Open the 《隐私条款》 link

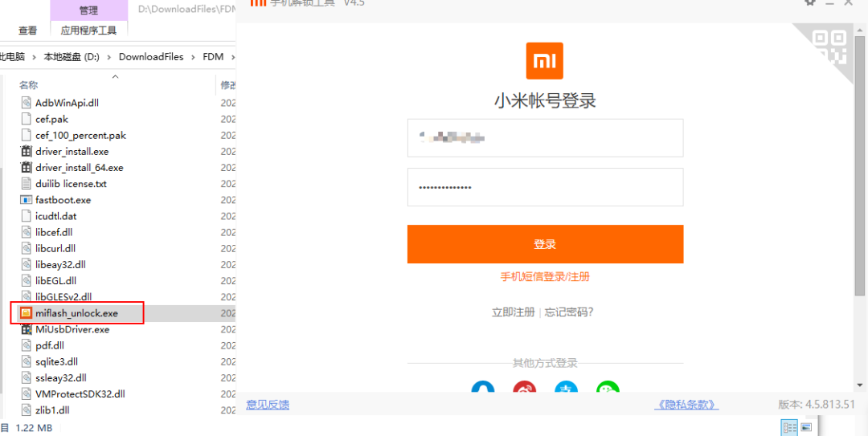click(686, 405)
